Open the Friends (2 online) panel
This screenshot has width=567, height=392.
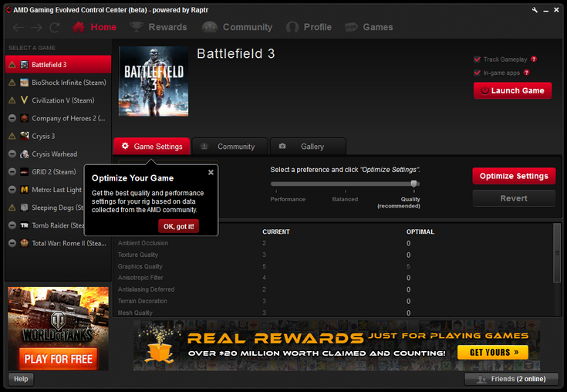(x=511, y=379)
